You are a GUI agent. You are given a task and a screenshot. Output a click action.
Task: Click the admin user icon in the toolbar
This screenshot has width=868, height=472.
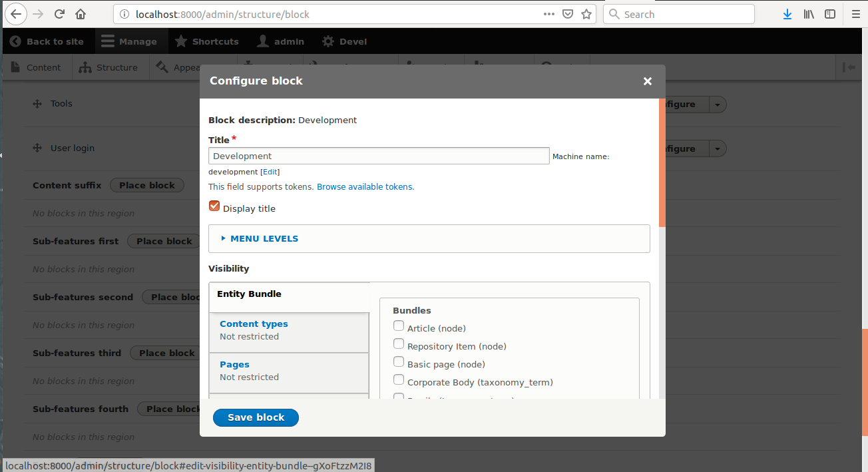[x=262, y=41]
